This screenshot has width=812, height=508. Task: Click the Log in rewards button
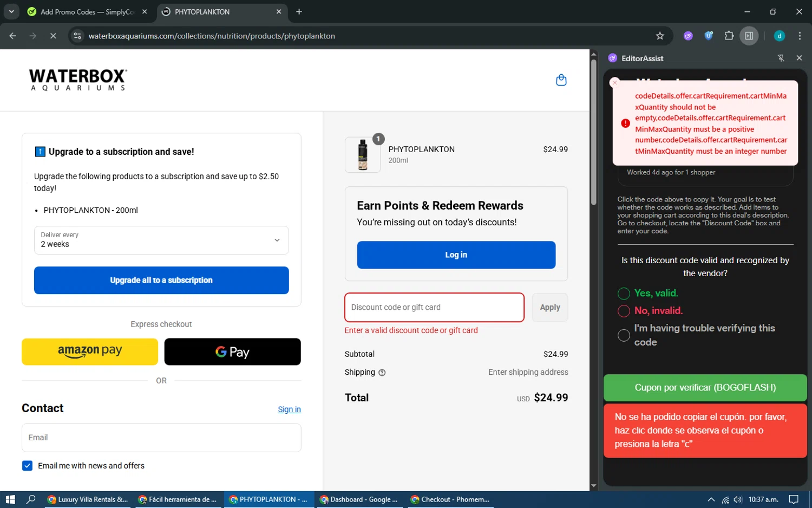(x=456, y=255)
